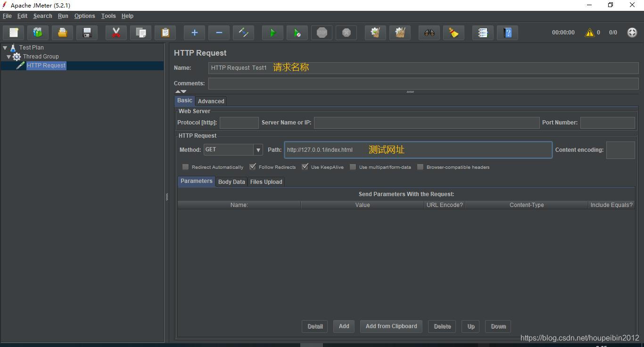This screenshot has width=644, height=347.
Task: Click the Reset Search icon
Action: click(454, 33)
